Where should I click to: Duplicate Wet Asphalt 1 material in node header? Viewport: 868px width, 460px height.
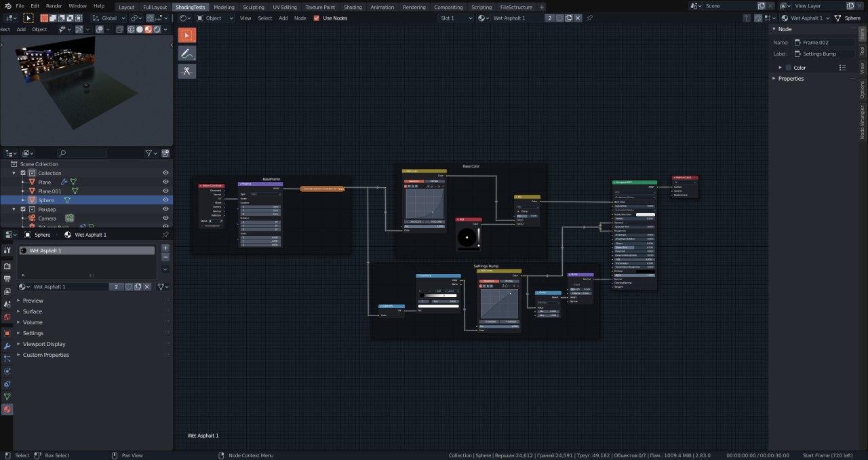(568, 18)
